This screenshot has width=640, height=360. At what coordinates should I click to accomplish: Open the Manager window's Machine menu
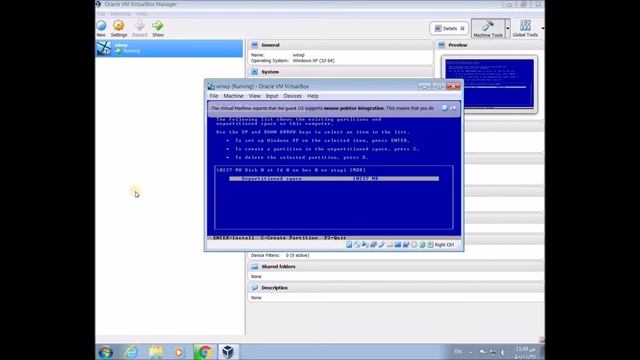120,14
